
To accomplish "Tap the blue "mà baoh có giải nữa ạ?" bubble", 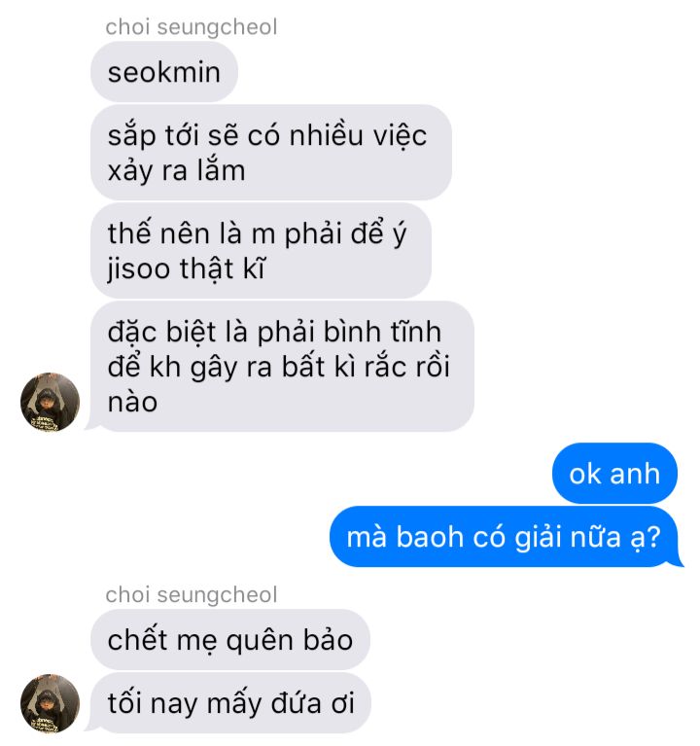I will (506, 537).
